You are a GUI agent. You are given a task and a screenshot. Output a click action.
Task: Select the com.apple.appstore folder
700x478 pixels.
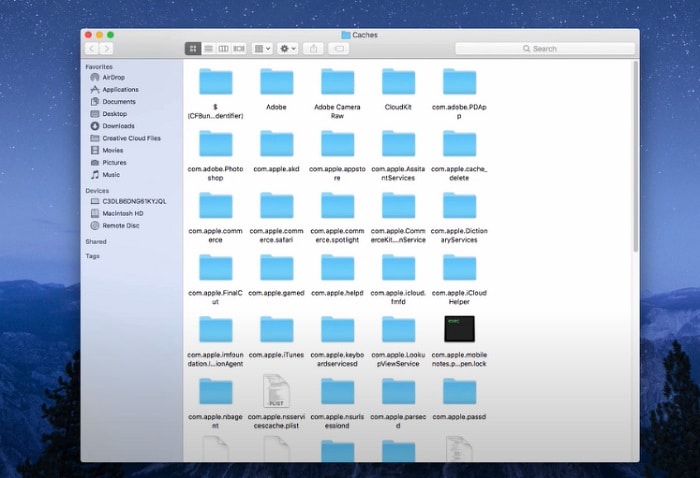click(338, 144)
